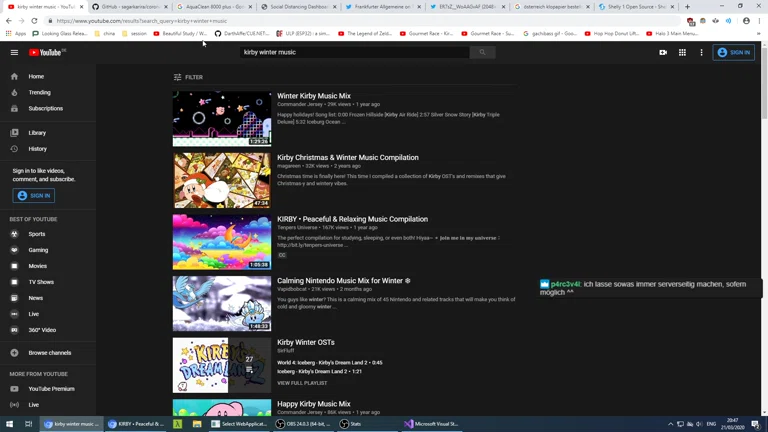Click the Live icon under Best of YouTube

(x=14, y=314)
